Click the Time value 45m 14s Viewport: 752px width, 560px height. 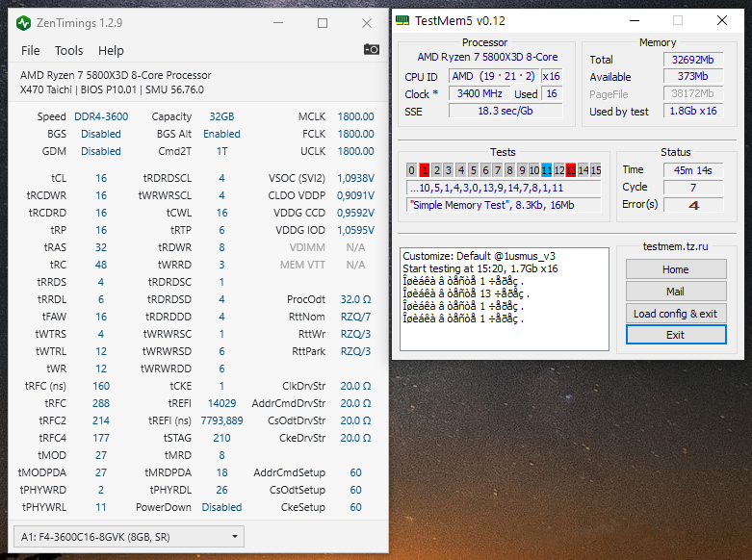pyautogui.click(x=693, y=170)
